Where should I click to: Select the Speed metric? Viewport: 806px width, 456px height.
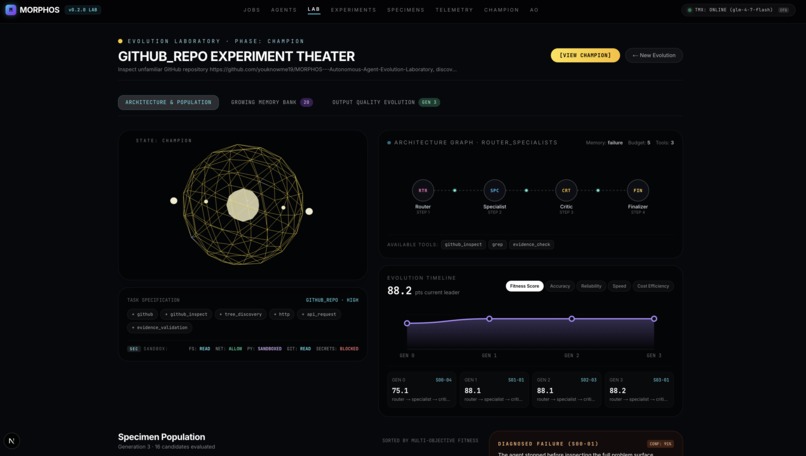click(619, 286)
